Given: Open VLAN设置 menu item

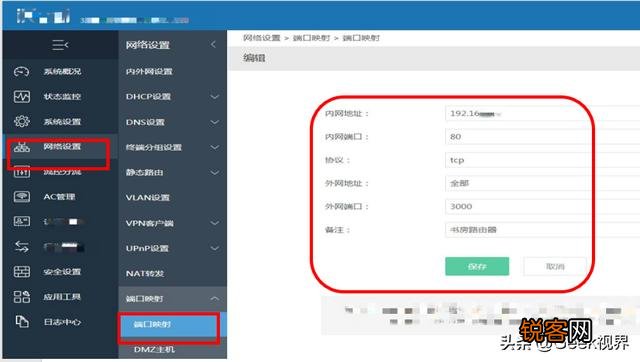Looking at the screenshot, I should click(x=147, y=198).
